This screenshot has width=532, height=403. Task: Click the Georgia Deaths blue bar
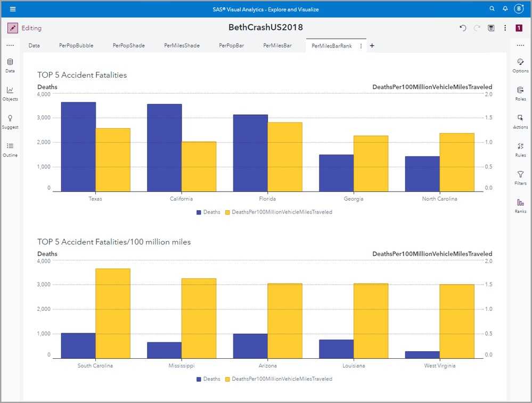337,173
